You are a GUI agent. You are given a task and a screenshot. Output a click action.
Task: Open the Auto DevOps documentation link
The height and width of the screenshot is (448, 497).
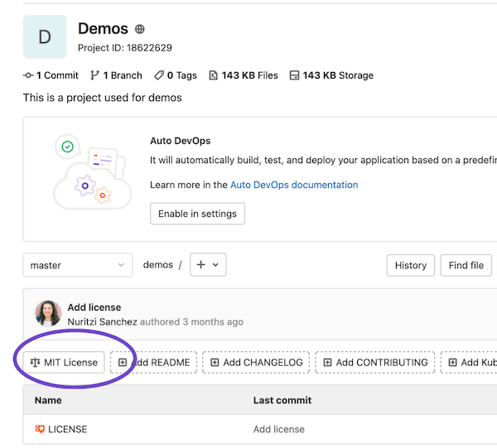[x=294, y=185]
